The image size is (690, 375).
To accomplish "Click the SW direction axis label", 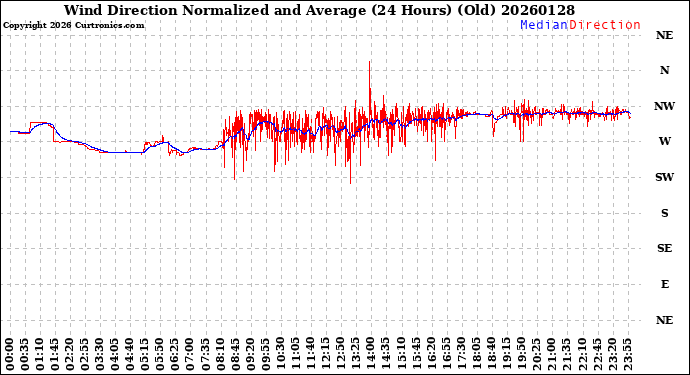I will tap(664, 177).
